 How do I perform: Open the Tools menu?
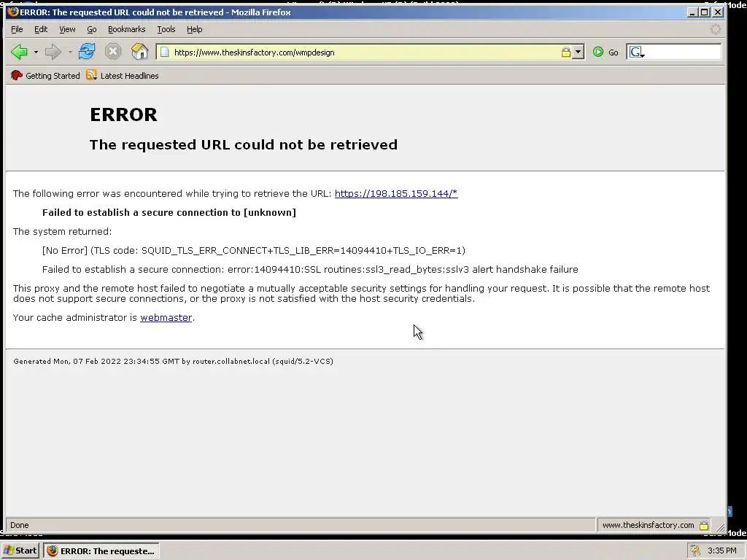[166, 29]
